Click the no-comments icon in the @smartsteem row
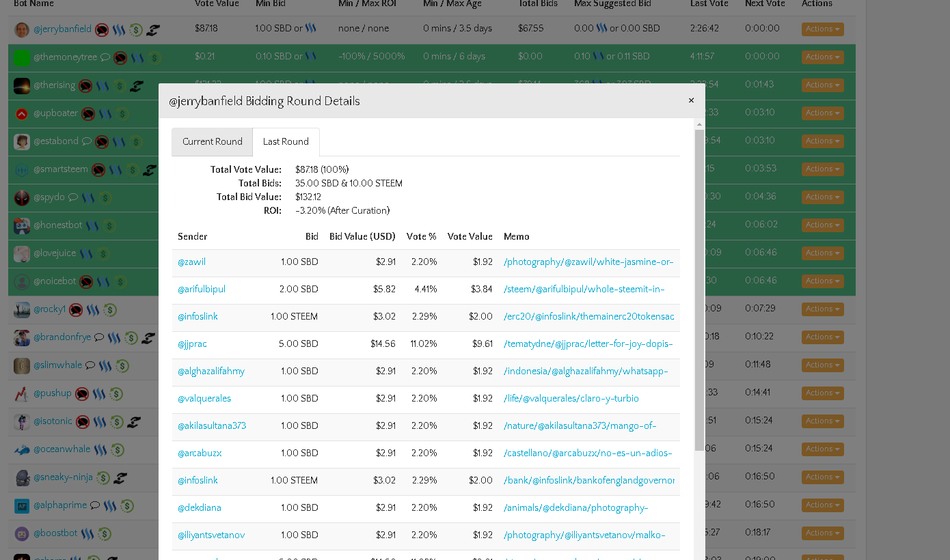Image resolution: width=950 pixels, height=560 pixels. click(98, 169)
